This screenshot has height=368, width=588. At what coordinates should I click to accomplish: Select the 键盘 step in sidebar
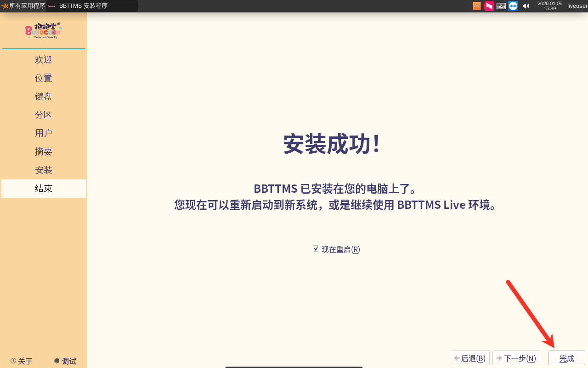[x=44, y=97]
